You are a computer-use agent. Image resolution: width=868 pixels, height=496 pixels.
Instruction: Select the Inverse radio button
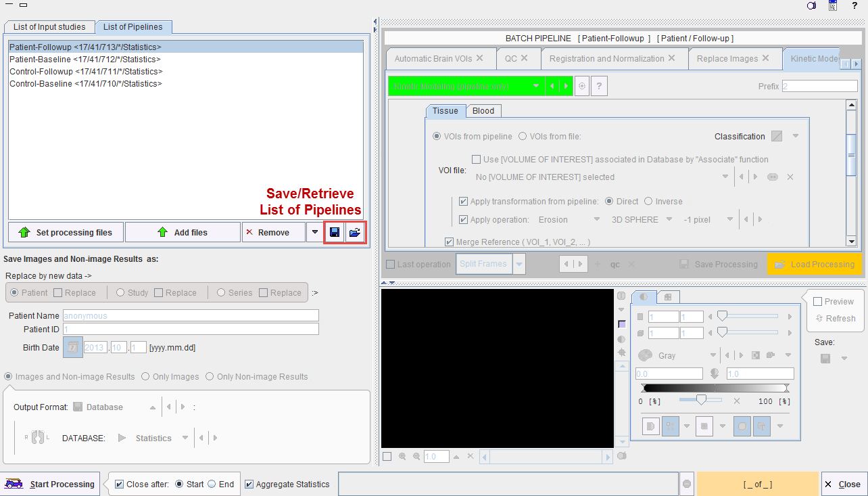(648, 202)
